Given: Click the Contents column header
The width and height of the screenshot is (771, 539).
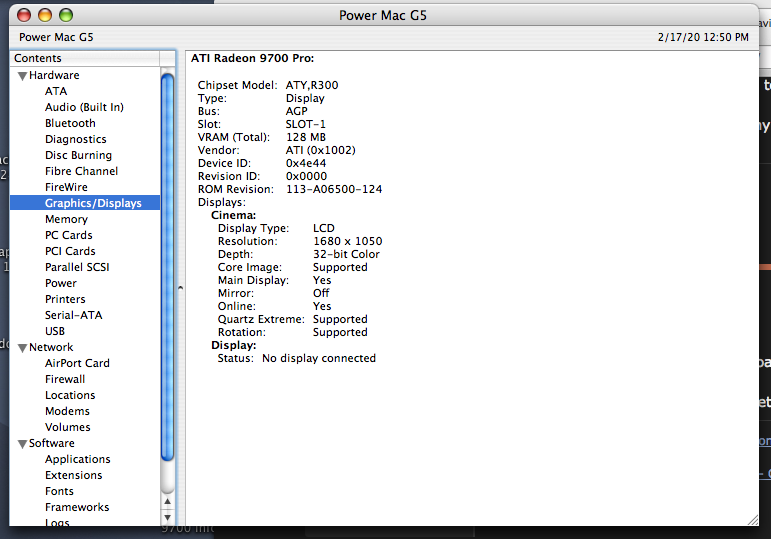Looking at the screenshot, I should pyautogui.click(x=85, y=58).
